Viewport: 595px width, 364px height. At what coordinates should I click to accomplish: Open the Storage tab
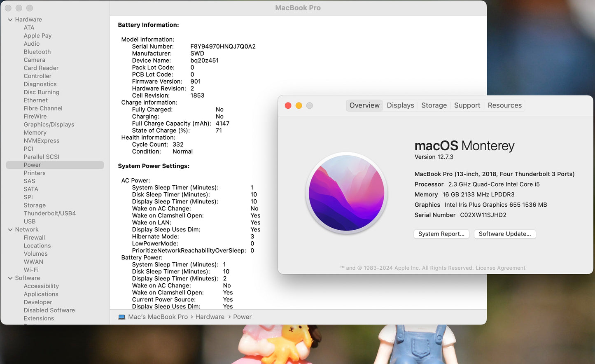[x=434, y=105]
